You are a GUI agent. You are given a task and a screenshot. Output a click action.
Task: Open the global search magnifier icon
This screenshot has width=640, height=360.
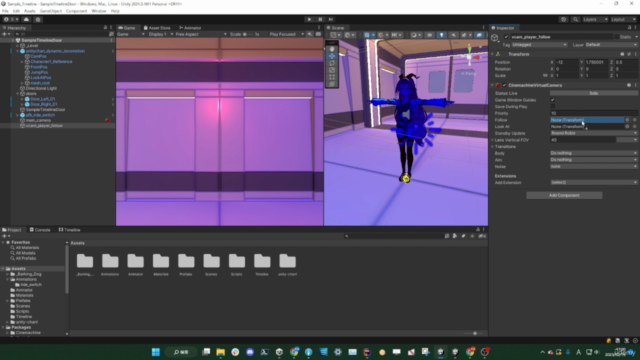(x=575, y=19)
